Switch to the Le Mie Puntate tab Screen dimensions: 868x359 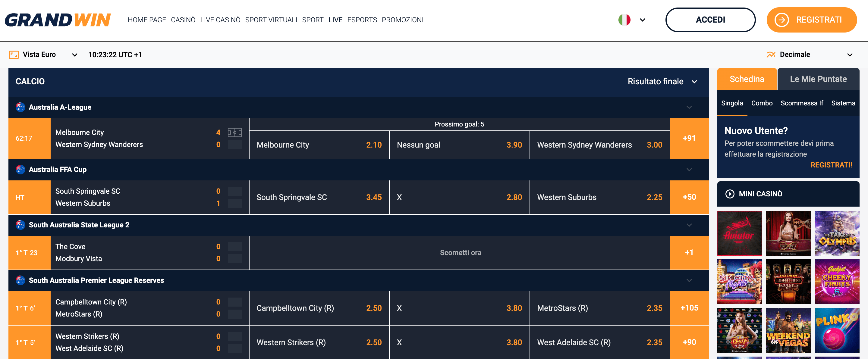click(818, 79)
